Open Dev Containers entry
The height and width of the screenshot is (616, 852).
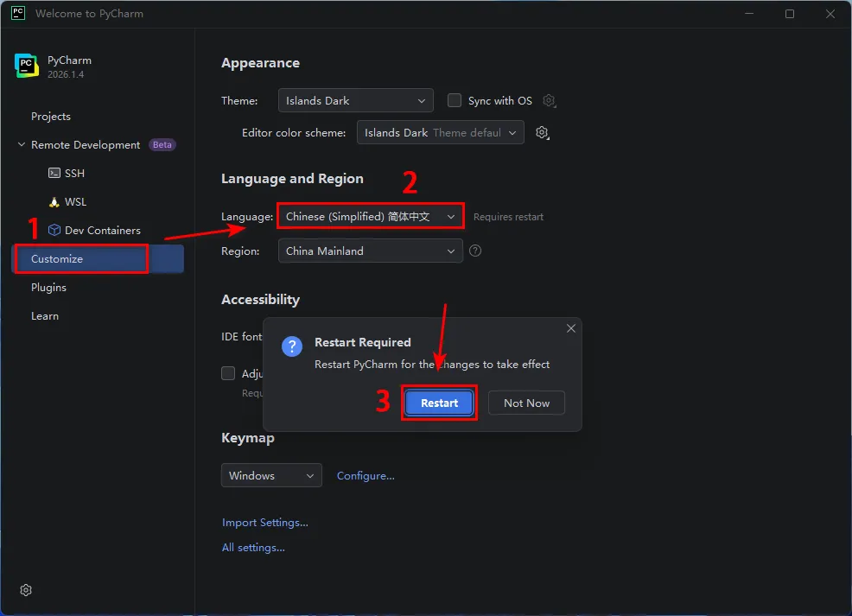103,231
